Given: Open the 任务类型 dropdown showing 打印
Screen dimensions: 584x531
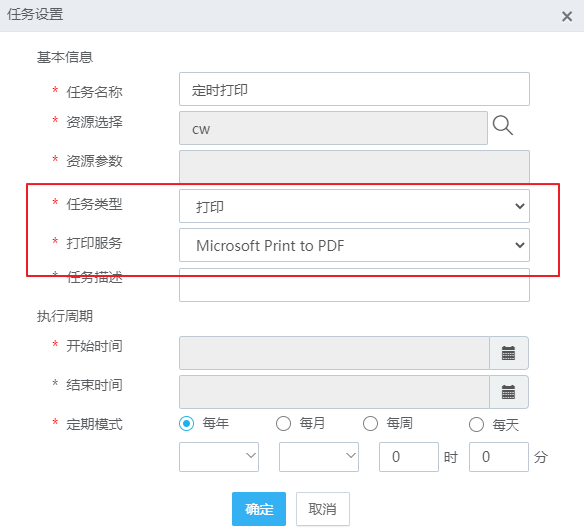Looking at the screenshot, I should pyautogui.click(x=354, y=206).
